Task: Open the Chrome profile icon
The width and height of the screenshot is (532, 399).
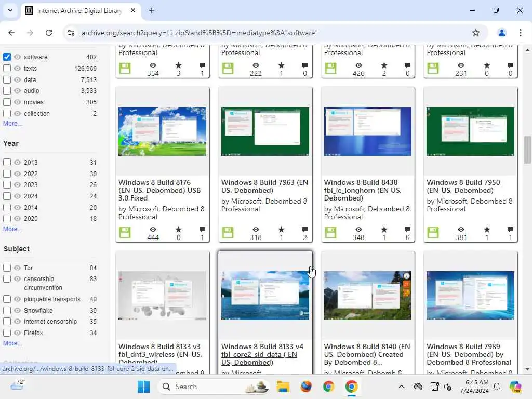Action: (501, 33)
